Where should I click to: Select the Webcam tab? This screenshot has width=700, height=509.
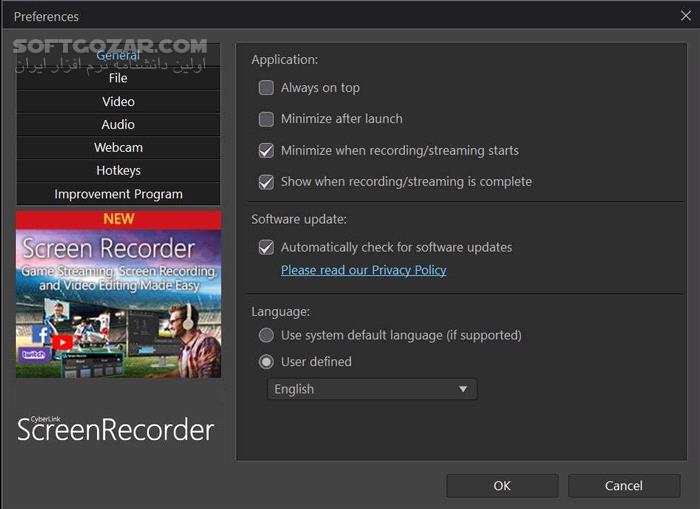pos(118,147)
